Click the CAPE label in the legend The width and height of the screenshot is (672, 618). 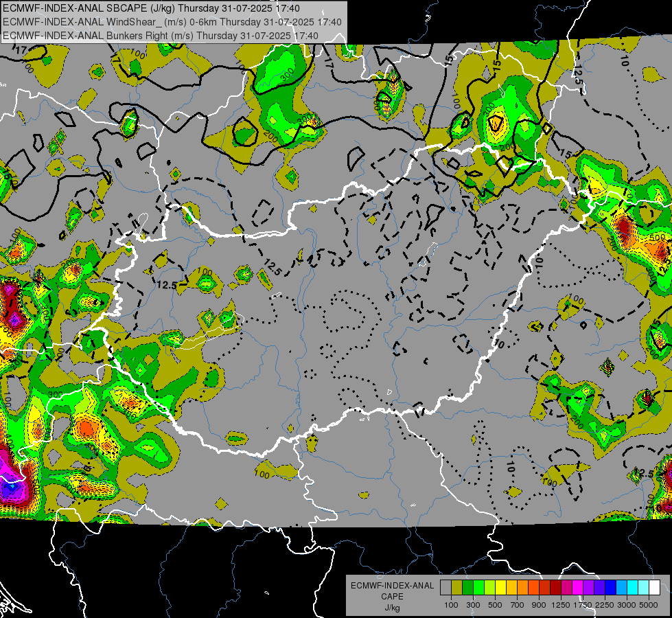coord(392,597)
